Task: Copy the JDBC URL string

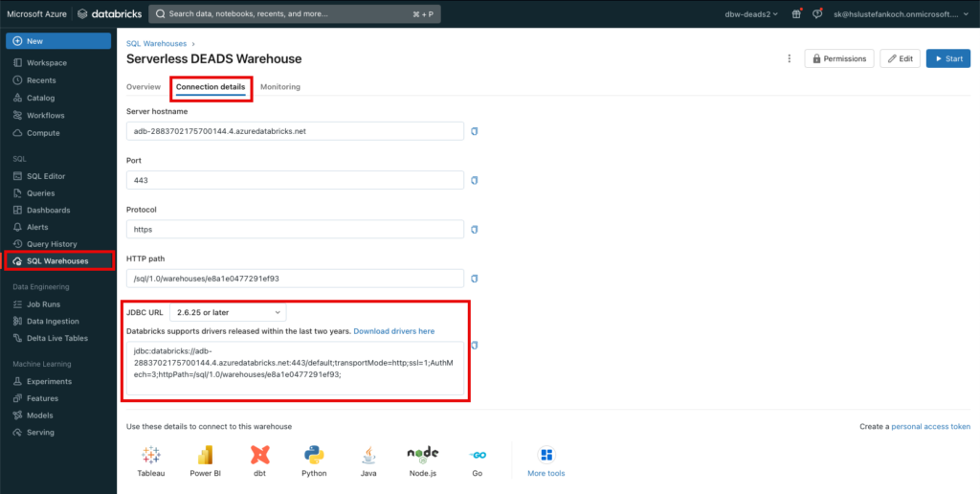Action: coord(474,346)
